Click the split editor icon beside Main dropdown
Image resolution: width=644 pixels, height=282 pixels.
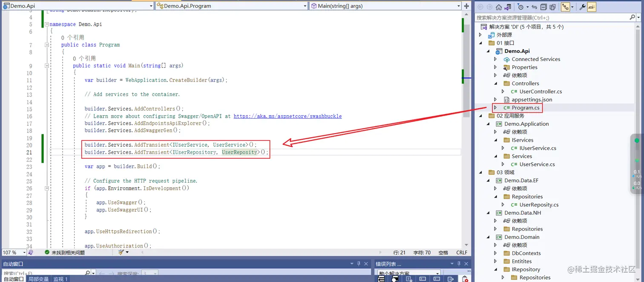point(467,6)
